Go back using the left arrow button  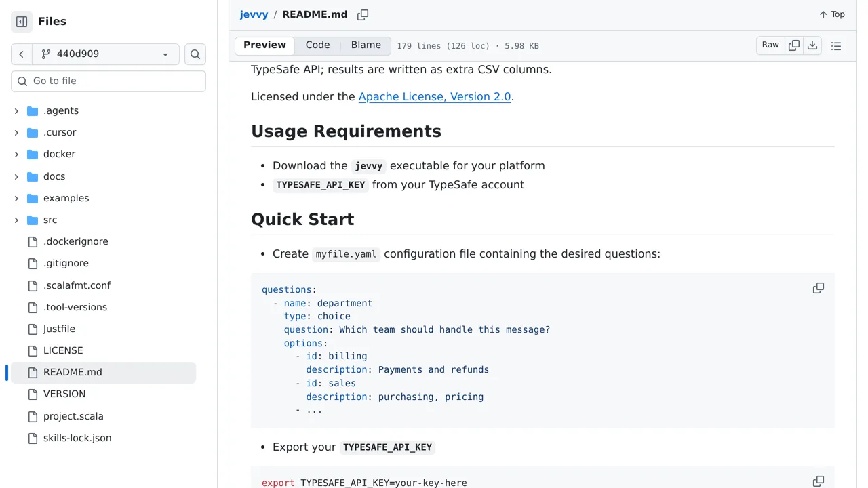click(22, 54)
